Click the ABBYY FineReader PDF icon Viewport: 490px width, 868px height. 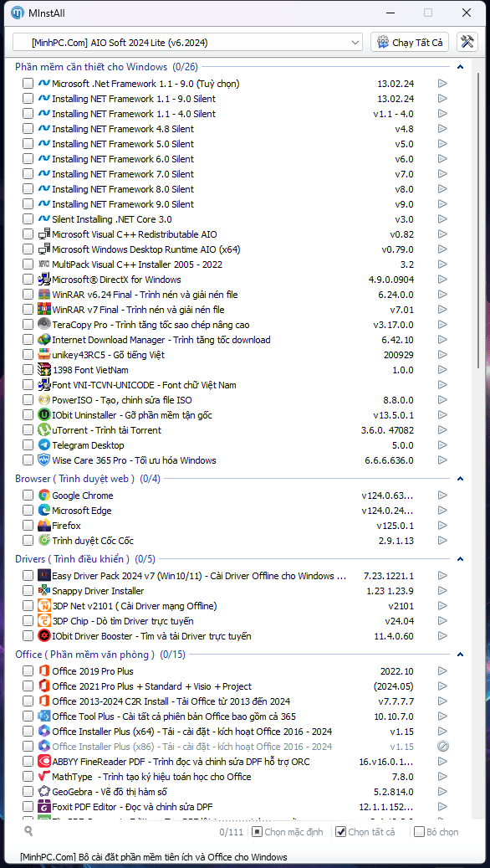click(x=44, y=762)
